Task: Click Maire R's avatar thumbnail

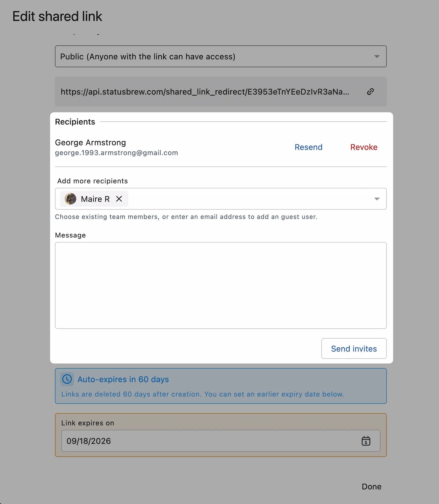Action: pyautogui.click(x=70, y=199)
